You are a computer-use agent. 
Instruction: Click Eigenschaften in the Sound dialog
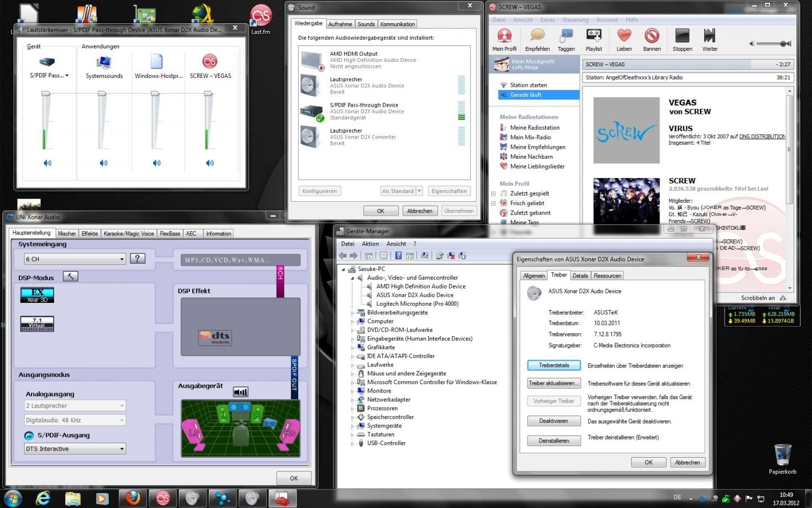click(x=449, y=191)
